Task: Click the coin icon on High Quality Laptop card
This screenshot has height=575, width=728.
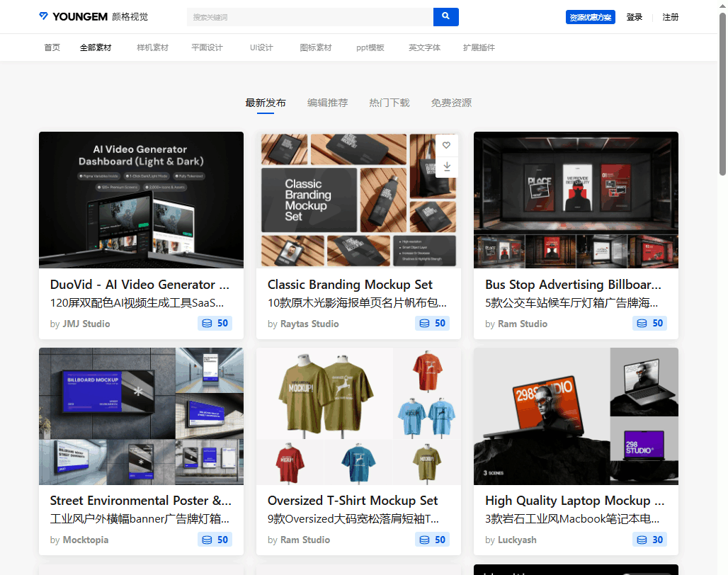Action: (x=642, y=540)
